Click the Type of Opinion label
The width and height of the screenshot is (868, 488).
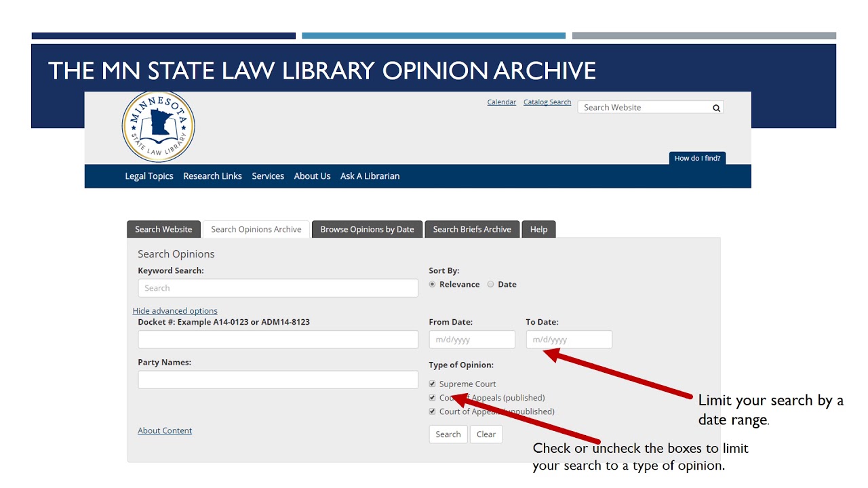click(461, 365)
